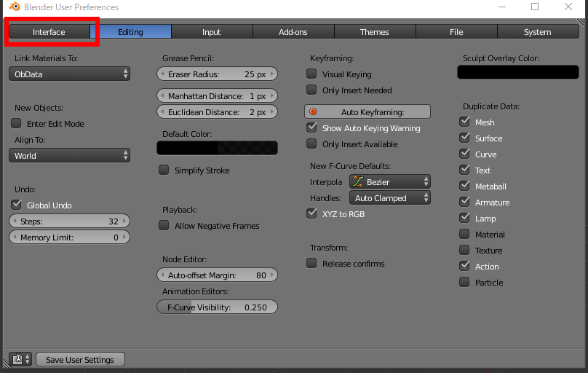The image size is (588, 373).
Task: Open the Align To World dropdown
Action: pos(69,156)
